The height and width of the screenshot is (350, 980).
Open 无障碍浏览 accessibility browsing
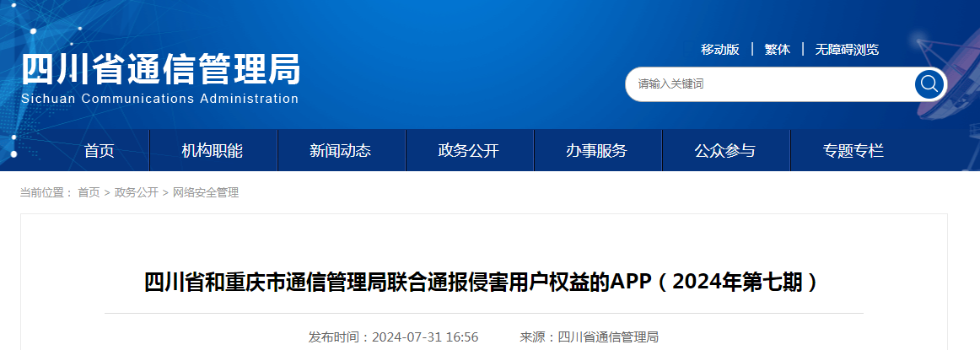pos(846,50)
